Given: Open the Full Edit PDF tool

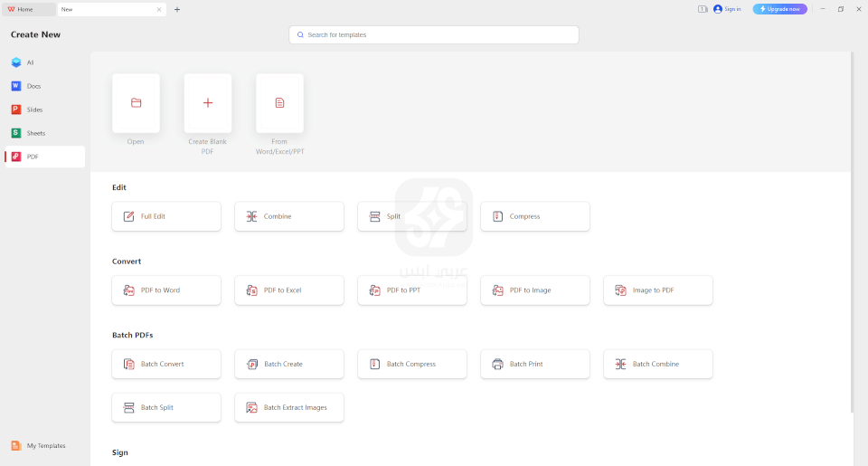Looking at the screenshot, I should pyautogui.click(x=166, y=216).
